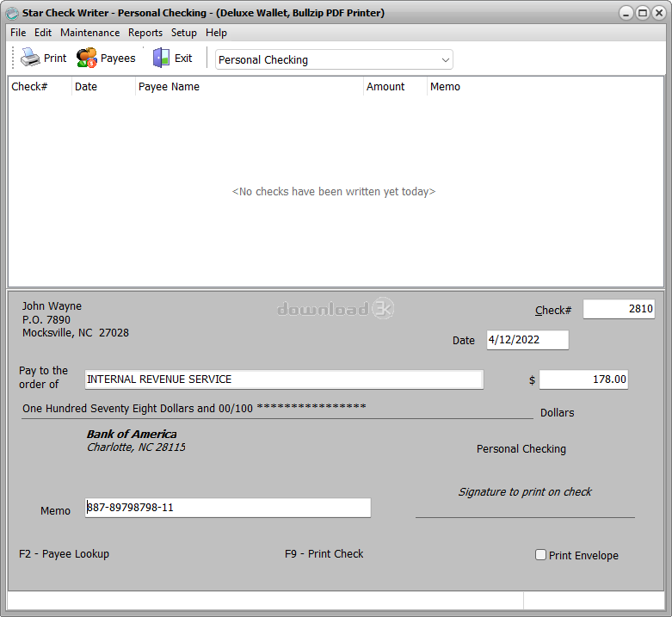Click the P.O. 7890 address line

[x=46, y=319]
